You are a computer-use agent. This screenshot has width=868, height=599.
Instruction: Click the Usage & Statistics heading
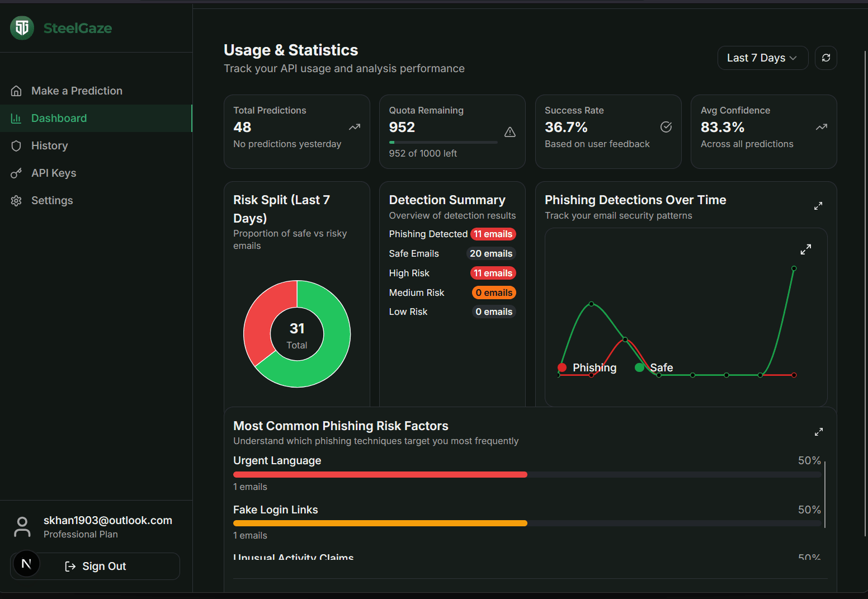coord(291,50)
